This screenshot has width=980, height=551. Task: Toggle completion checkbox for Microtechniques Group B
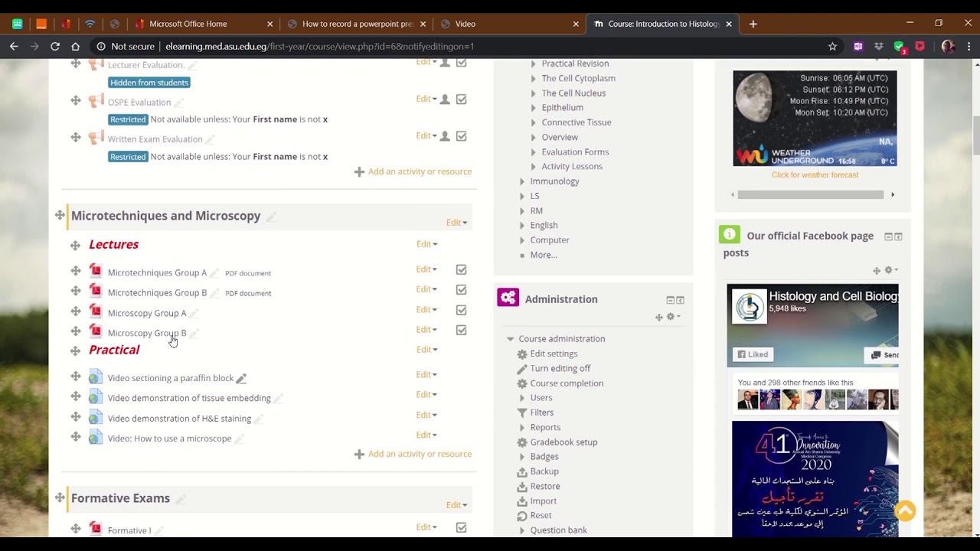tap(461, 289)
